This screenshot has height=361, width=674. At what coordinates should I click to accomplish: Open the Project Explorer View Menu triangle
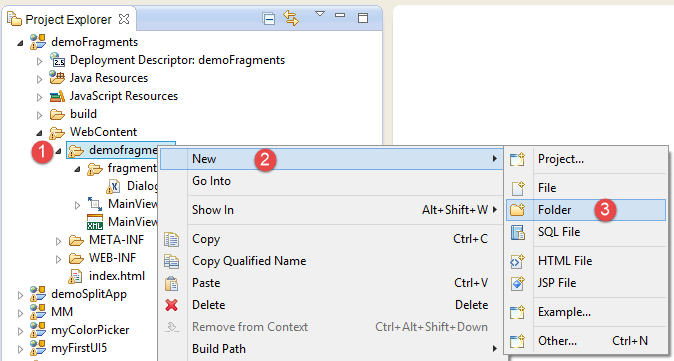(x=320, y=14)
